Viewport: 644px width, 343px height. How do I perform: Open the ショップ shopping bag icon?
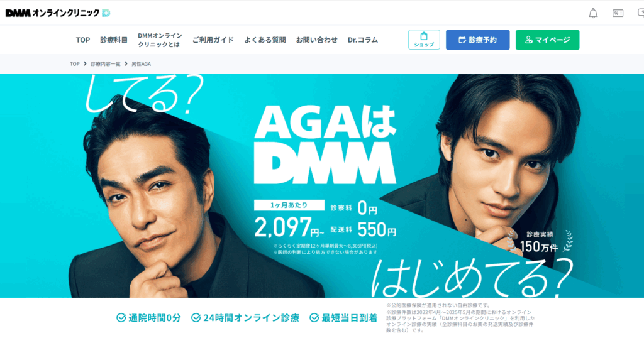(424, 40)
